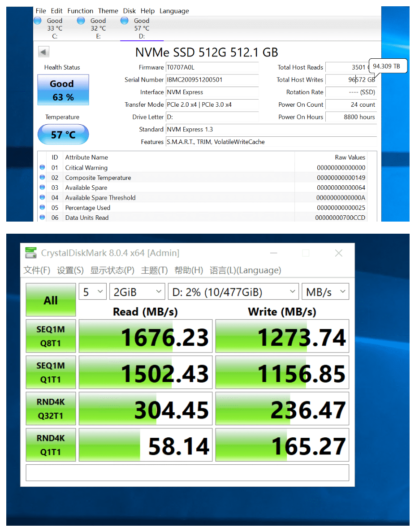Screen dimensions: 419x532
Task: Click the Transfer Mode field
Action: 212,105
